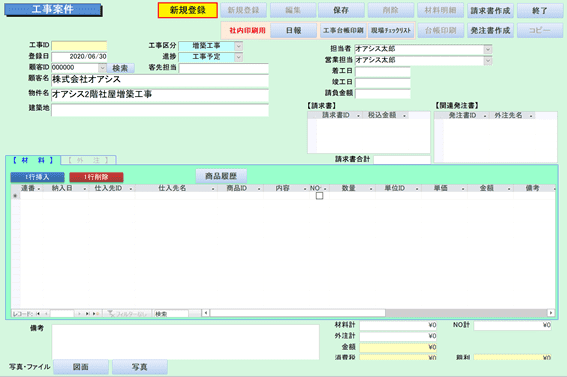Expand the 進捗 dropdown
Screen dimensions: 567x377
point(239,57)
